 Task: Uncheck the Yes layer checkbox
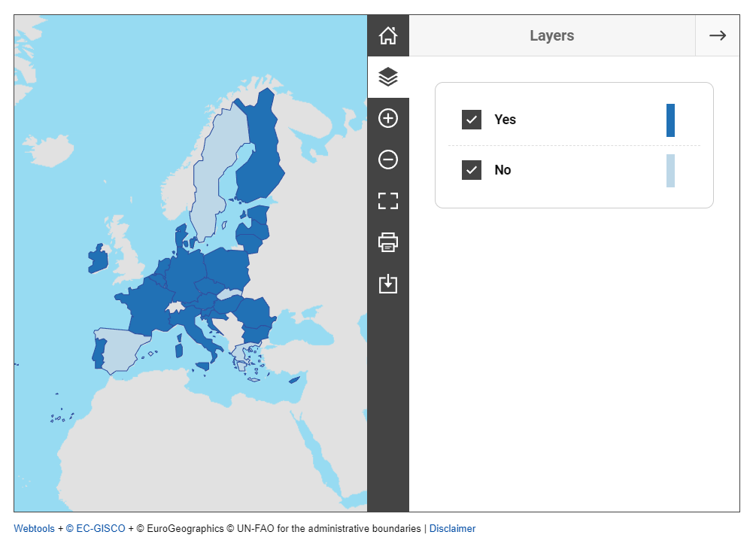pos(472,120)
